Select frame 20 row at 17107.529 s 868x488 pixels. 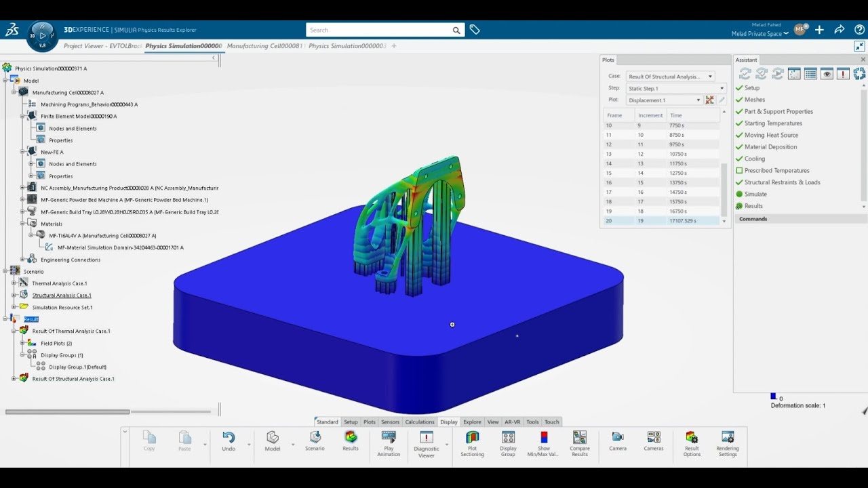tap(661, 221)
